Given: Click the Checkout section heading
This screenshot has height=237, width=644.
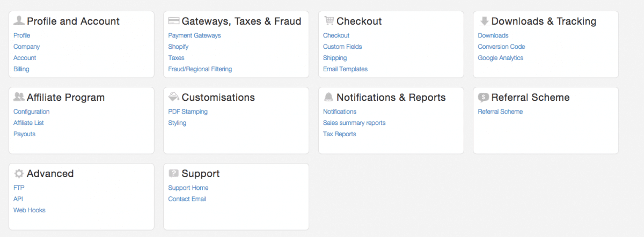Looking at the screenshot, I should 359,21.
